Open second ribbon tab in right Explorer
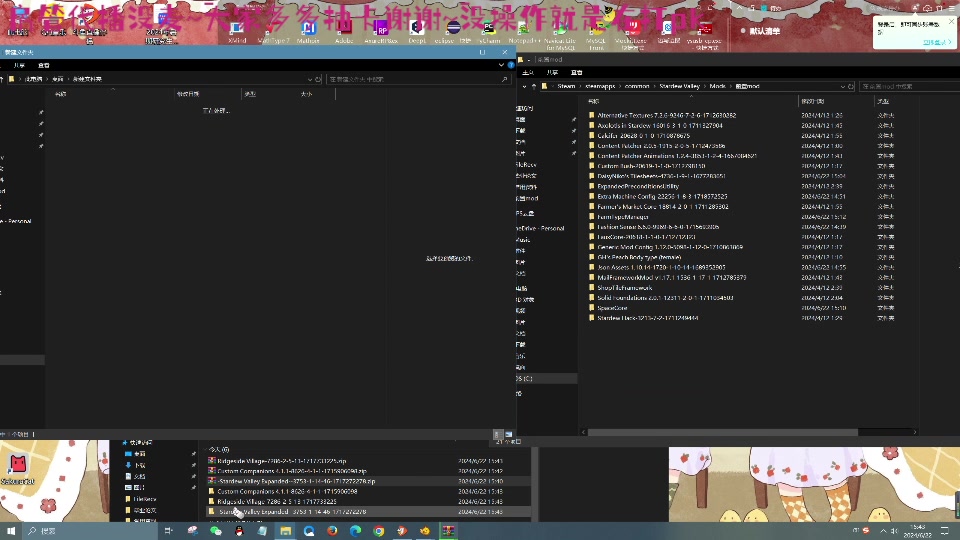 click(552, 72)
